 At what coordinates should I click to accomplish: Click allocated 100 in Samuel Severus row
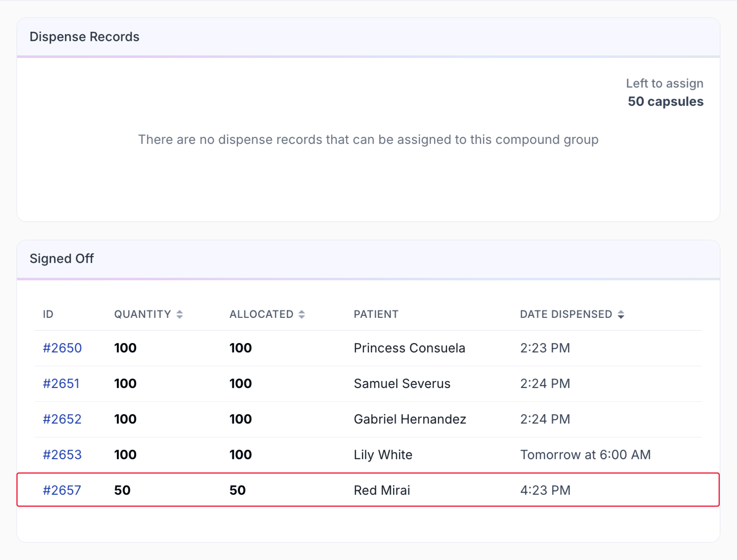(x=241, y=384)
